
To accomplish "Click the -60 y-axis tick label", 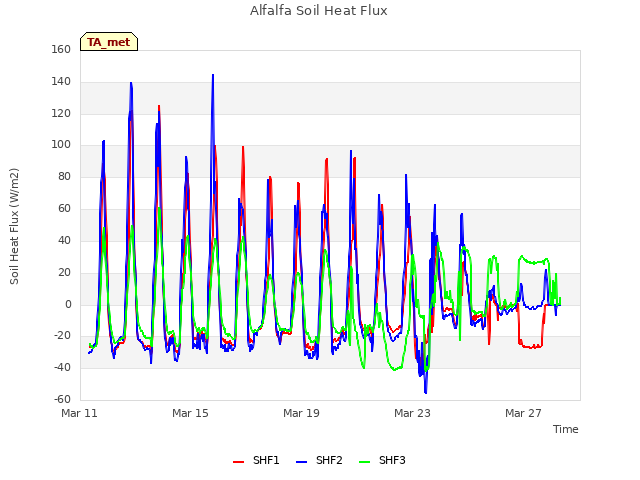I will click(62, 400).
